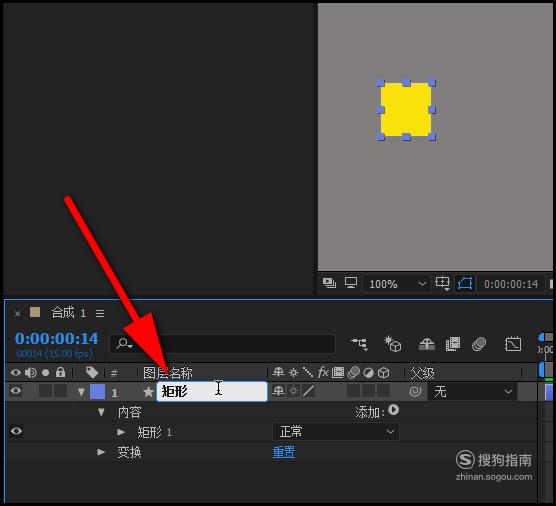Toggle Draft 3D icon
This screenshot has width=556, height=506.
pyautogui.click(x=393, y=344)
